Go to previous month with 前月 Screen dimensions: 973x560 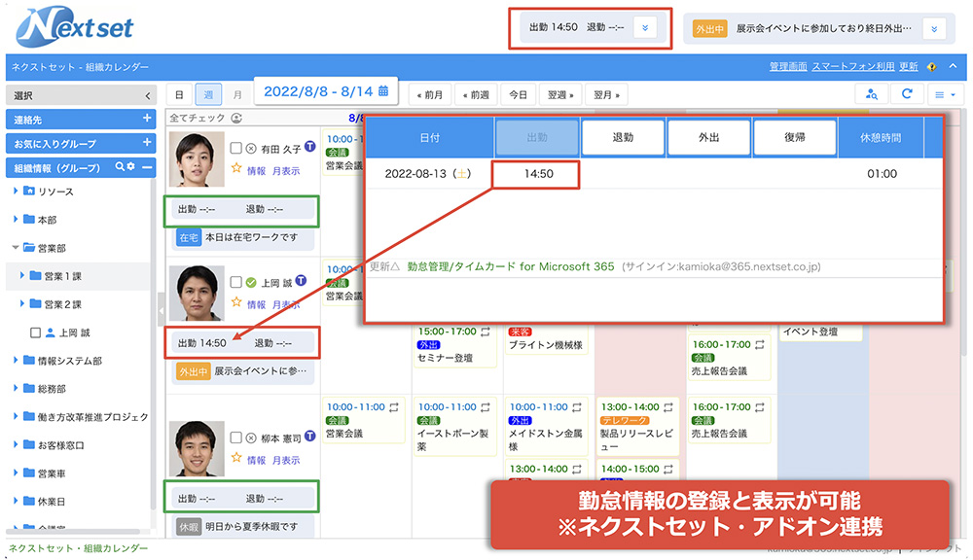click(429, 94)
